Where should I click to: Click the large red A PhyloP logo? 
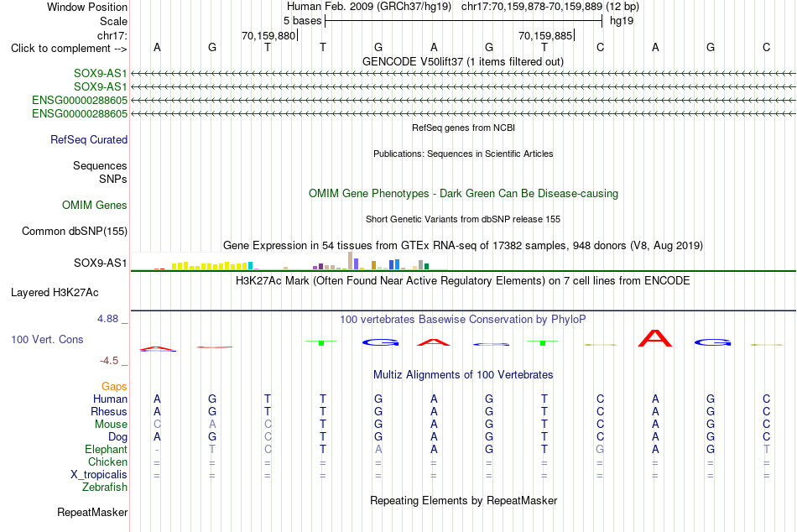pos(655,338)
